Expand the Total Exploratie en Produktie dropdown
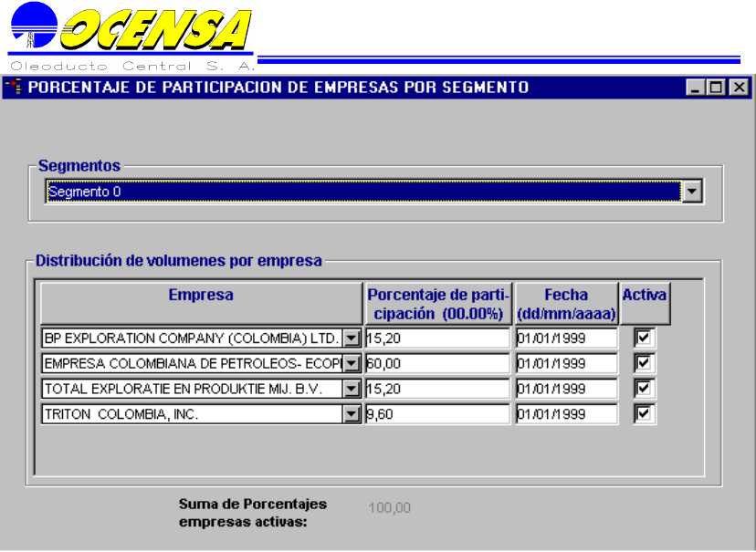756x552 pixels. pos(352,389)
